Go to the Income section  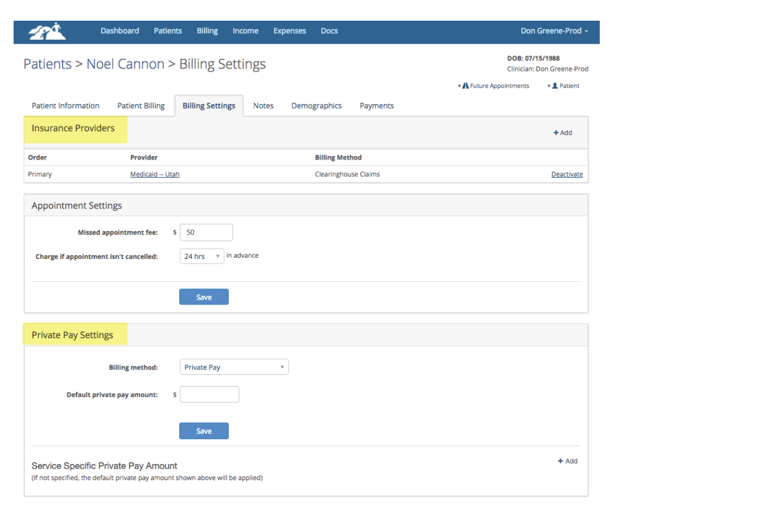245,31
